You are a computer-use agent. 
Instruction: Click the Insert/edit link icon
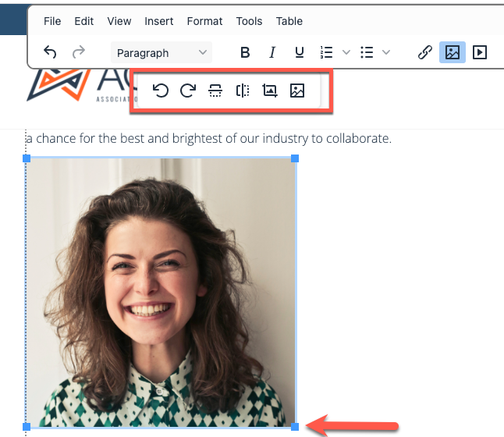(425, 52)
